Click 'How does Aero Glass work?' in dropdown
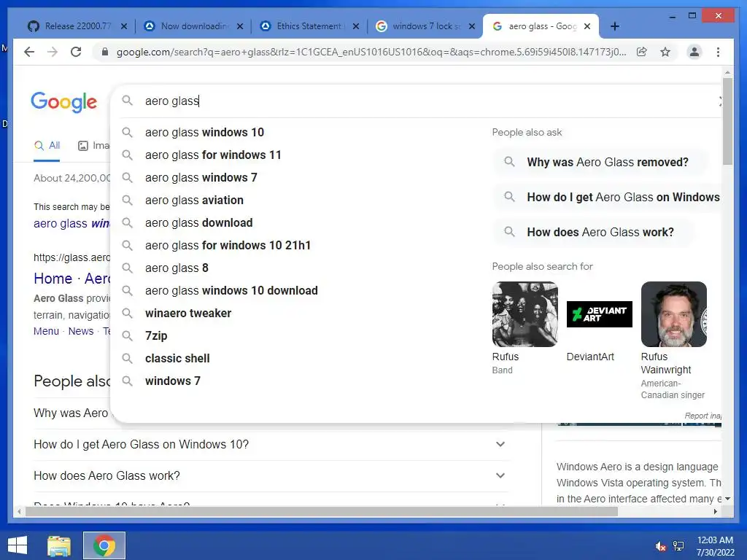747x560 pixels. (594, 232)
